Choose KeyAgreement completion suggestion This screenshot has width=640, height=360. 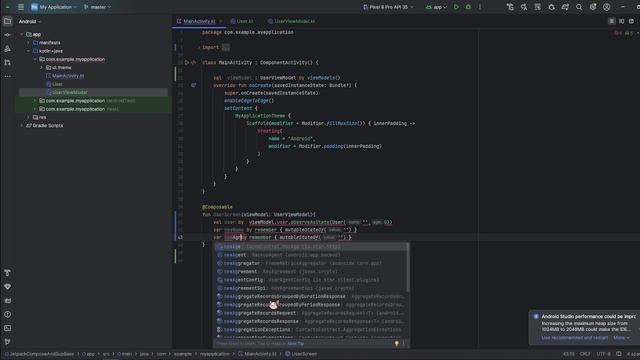click(x=311, y=271)
